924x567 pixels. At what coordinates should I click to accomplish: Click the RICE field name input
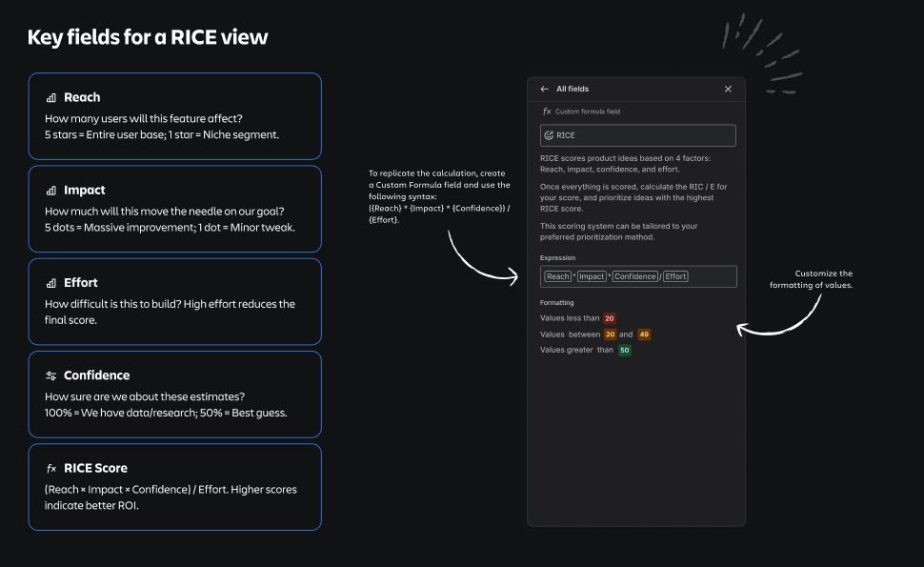[x=637, y=135]
